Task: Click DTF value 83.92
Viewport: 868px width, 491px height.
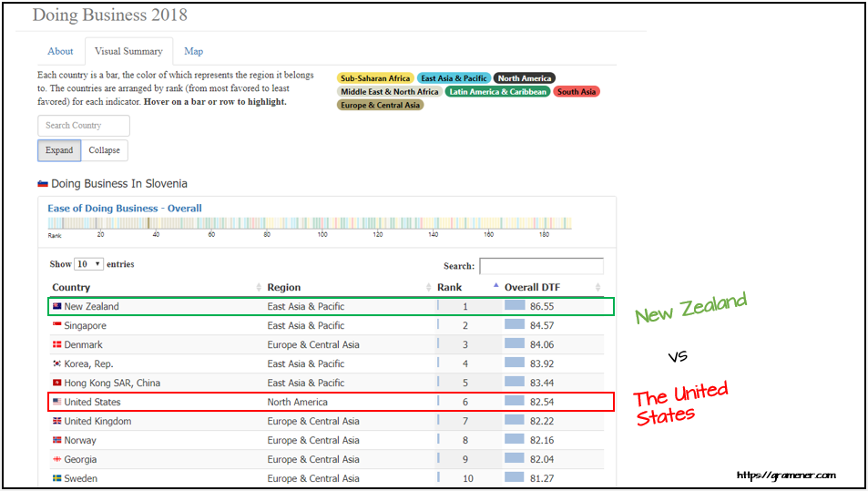Action: coord(541,363)
